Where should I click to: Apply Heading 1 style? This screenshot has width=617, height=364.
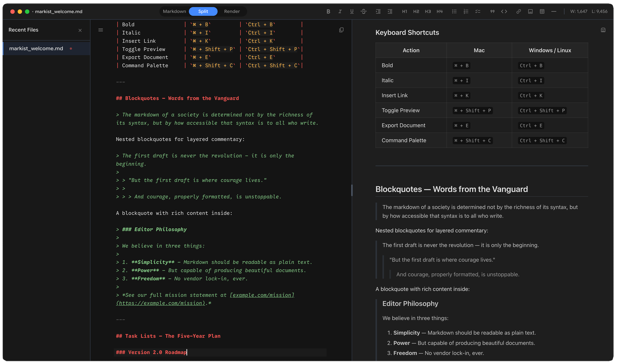404,11
